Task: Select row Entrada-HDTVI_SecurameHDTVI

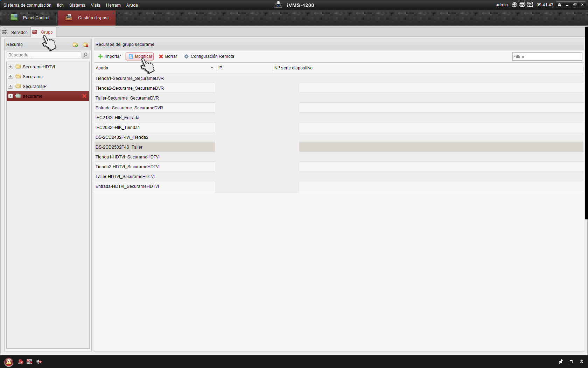Action: point(339,186)
